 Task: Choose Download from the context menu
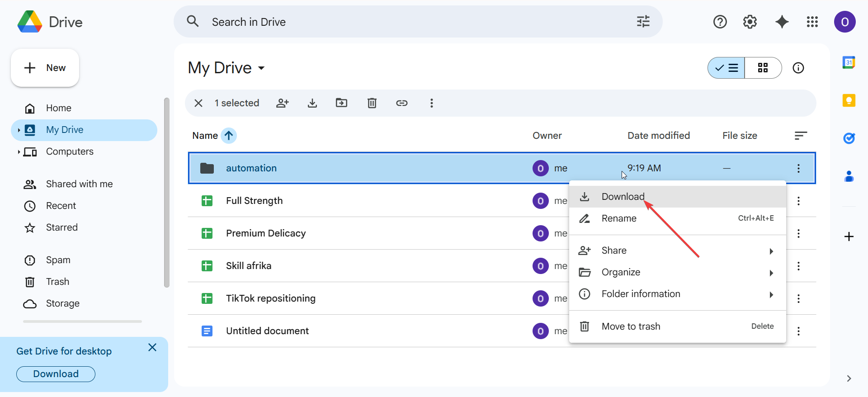pyautogui.click(x=623, y=197)
